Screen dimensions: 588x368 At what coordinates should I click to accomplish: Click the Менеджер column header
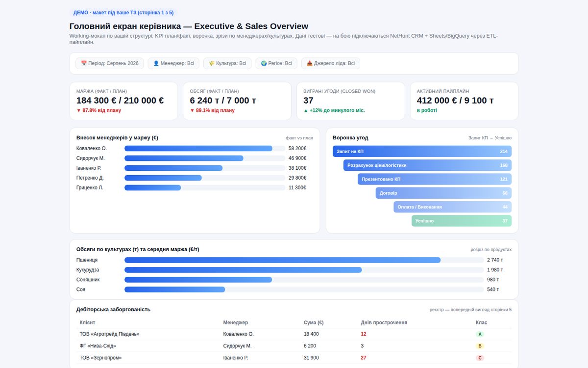click(x=236, y=322)
